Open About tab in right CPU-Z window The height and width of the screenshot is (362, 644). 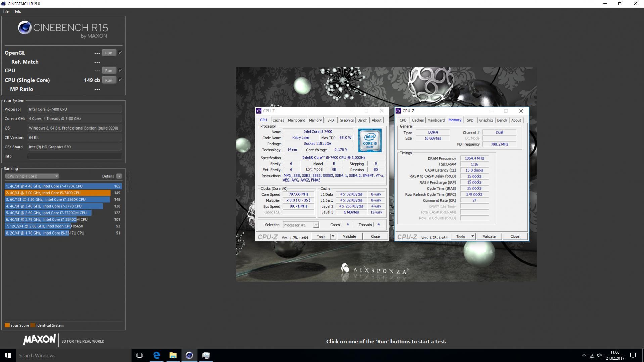(x=516, y=120)
